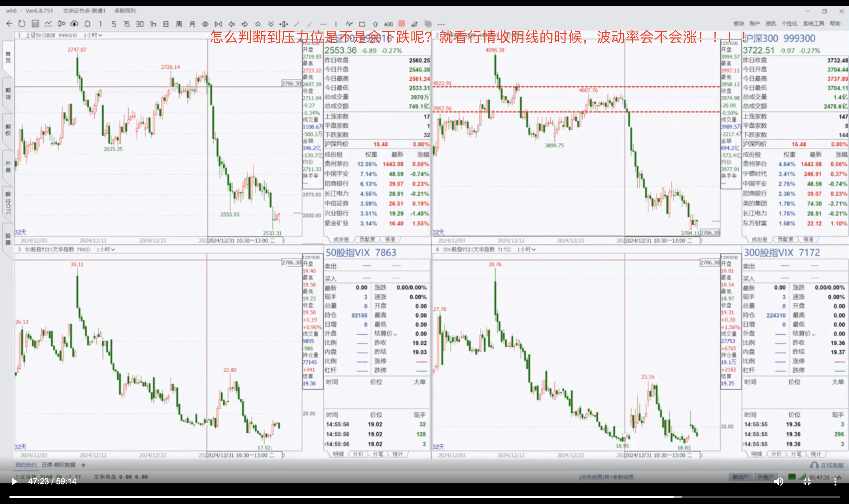Pick the red color swatch in toolbar

pos(401,24)
